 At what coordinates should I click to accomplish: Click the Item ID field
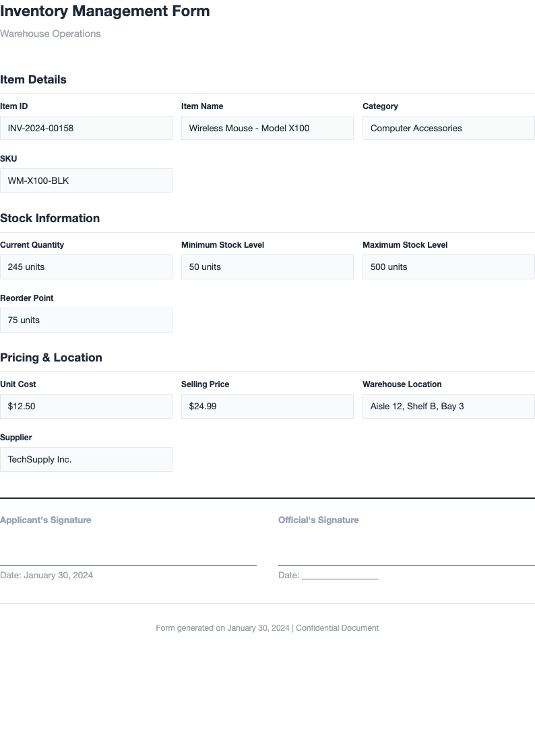tap(86, 128)
